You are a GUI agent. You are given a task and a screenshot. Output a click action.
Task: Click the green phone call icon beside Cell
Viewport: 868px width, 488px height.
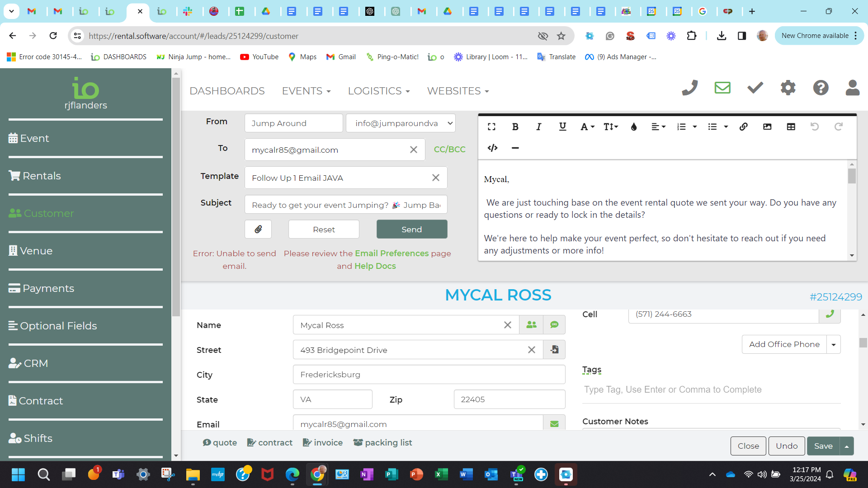(x=830, y=314)
